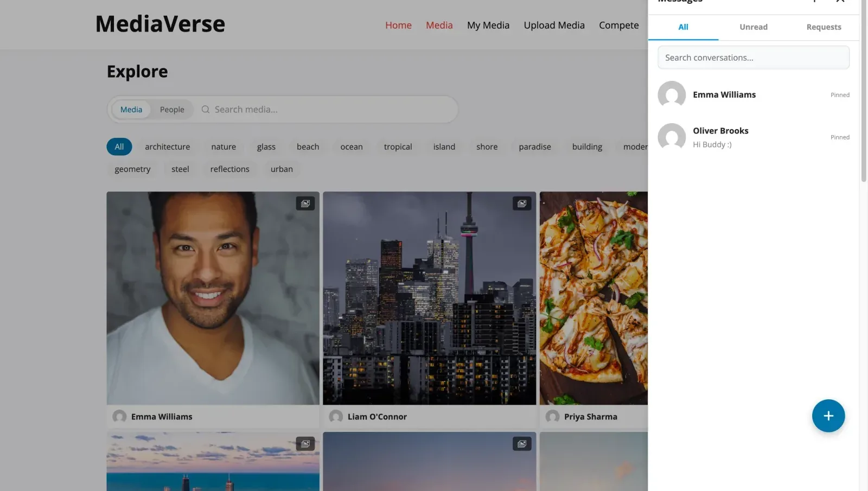Screen dimensions: 868x491
Task: Click Liam O'Connor's avatar under skyline photo
Action: point(336,416)
